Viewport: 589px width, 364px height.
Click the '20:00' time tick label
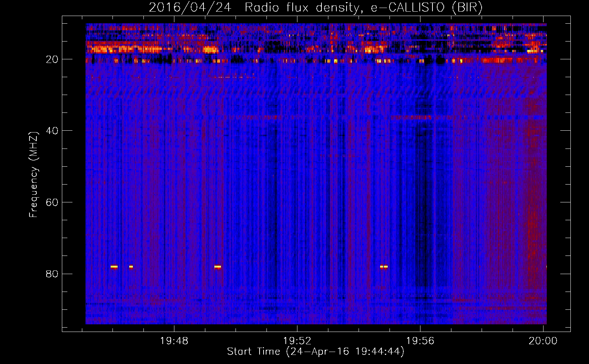pos(543,341)
